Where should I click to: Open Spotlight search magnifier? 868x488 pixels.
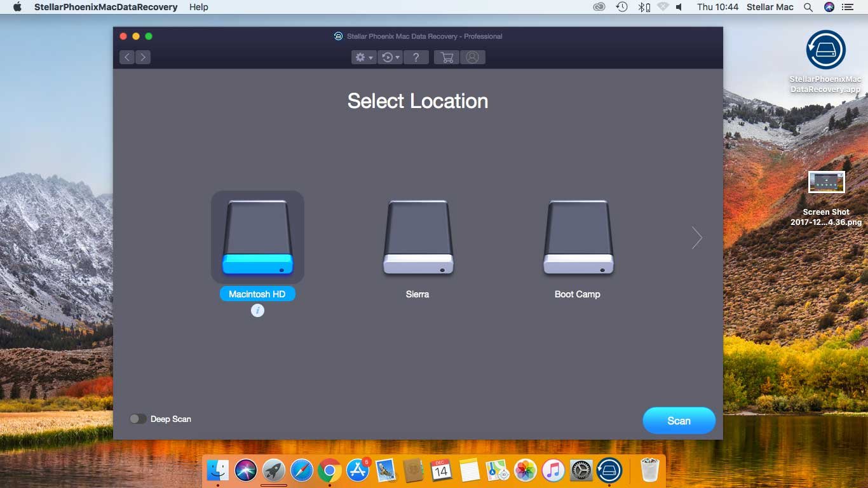pyautogui.click(x=808, y=7)
